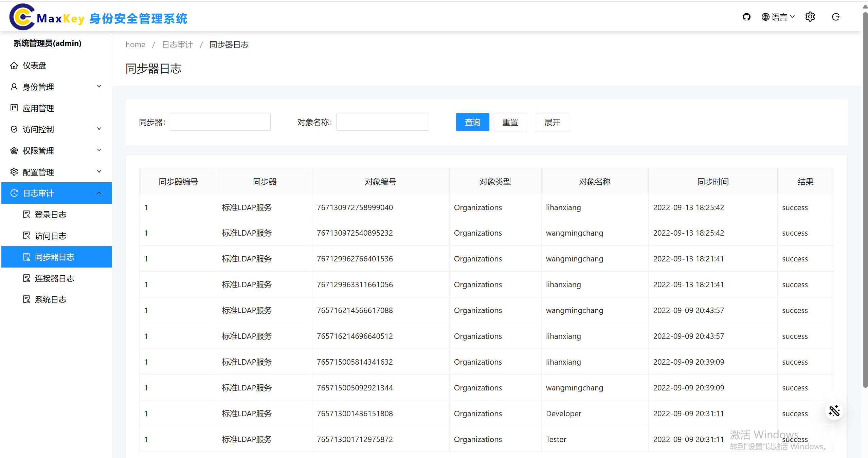
Task: Click the floating tool button at lower right
Action: coord(834,411)
